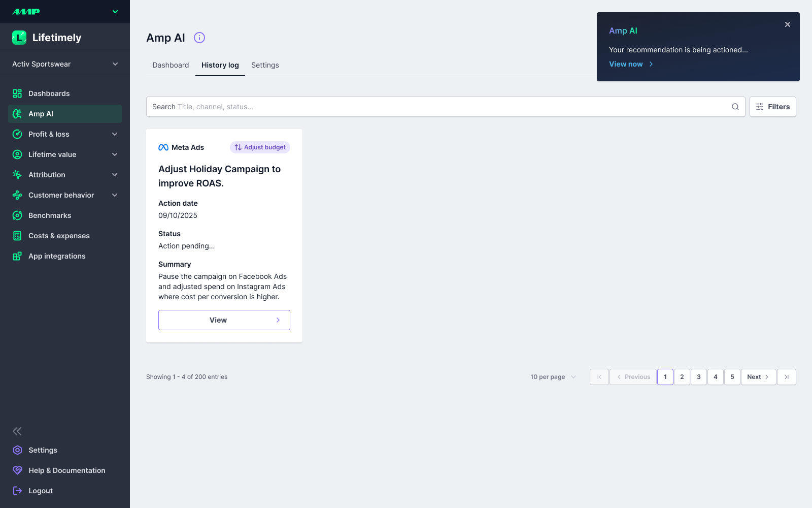Open the Filters button

[x=773, y=107]
